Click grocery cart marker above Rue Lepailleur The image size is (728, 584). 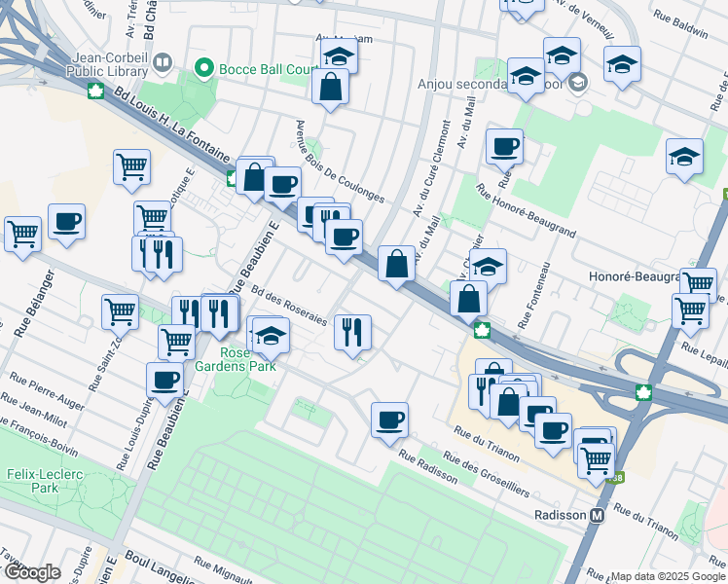690,311
